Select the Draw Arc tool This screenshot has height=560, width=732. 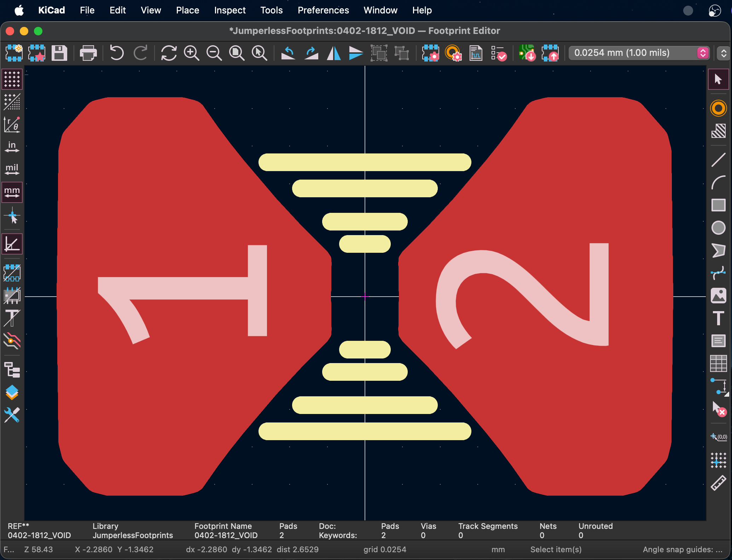pyautogui.click(x=718, y=183)
